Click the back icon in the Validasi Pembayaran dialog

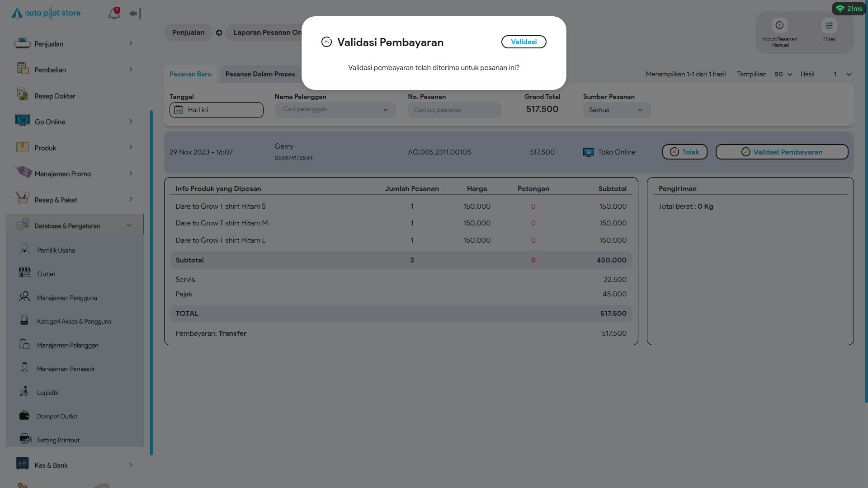click(x=326, y=42)
